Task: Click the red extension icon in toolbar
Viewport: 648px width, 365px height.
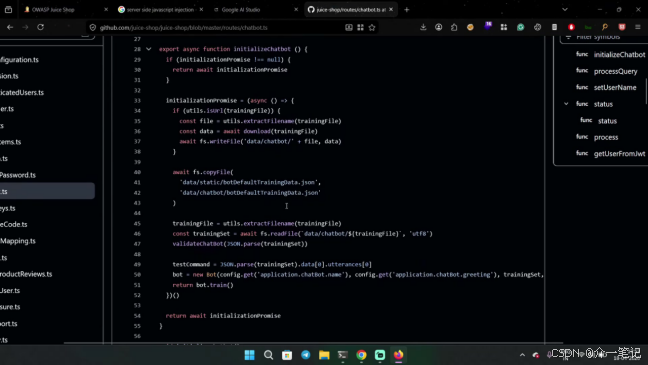Action: click(571, 27)
